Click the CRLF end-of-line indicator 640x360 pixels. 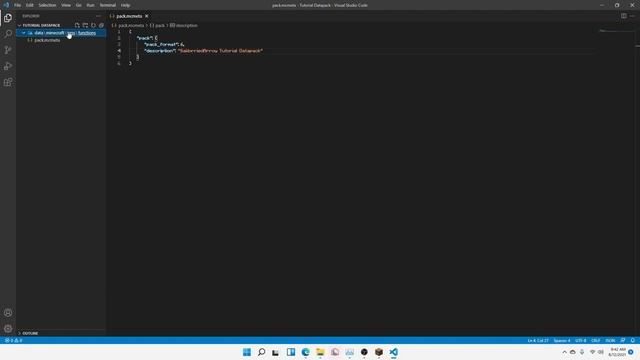tap(596, 340)
